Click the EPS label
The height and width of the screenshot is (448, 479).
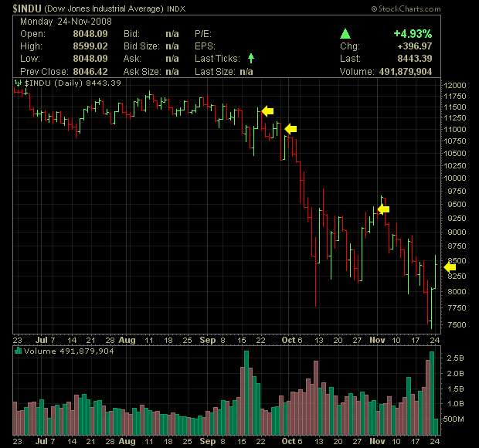coord(205,46)
